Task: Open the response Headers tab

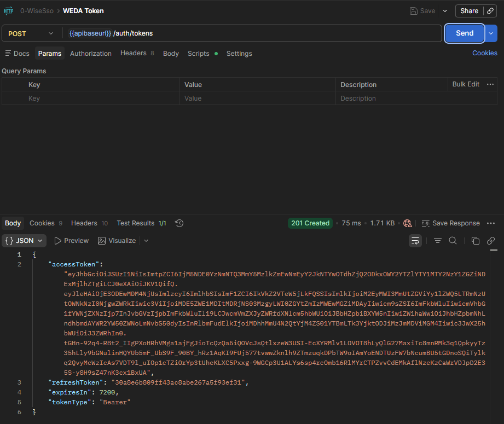Action: tap(89, 223)
